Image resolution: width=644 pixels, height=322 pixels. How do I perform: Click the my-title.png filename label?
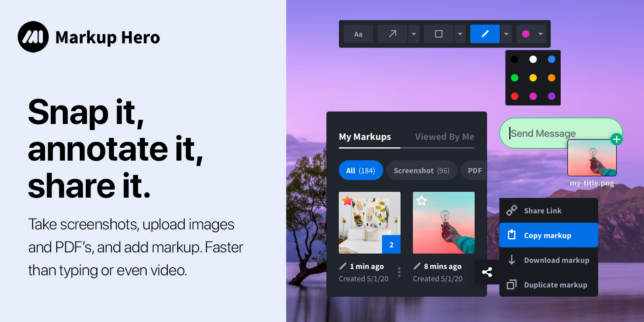point(592,183)
